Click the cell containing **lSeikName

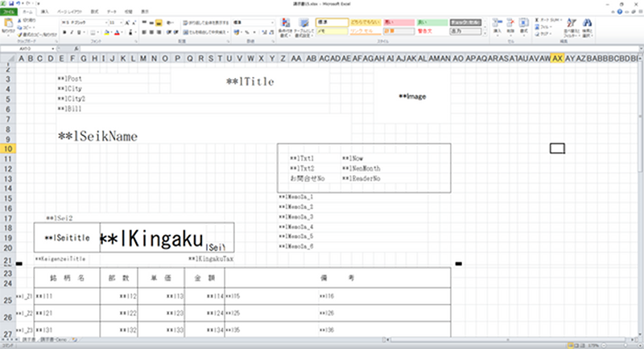[97, 136]
